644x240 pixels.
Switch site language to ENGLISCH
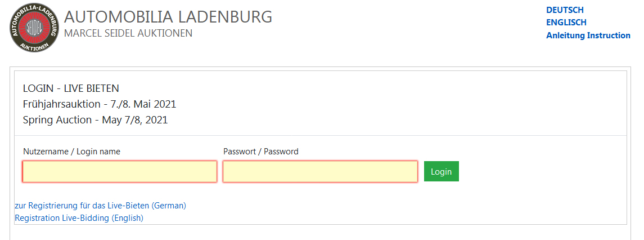point(566,23)
